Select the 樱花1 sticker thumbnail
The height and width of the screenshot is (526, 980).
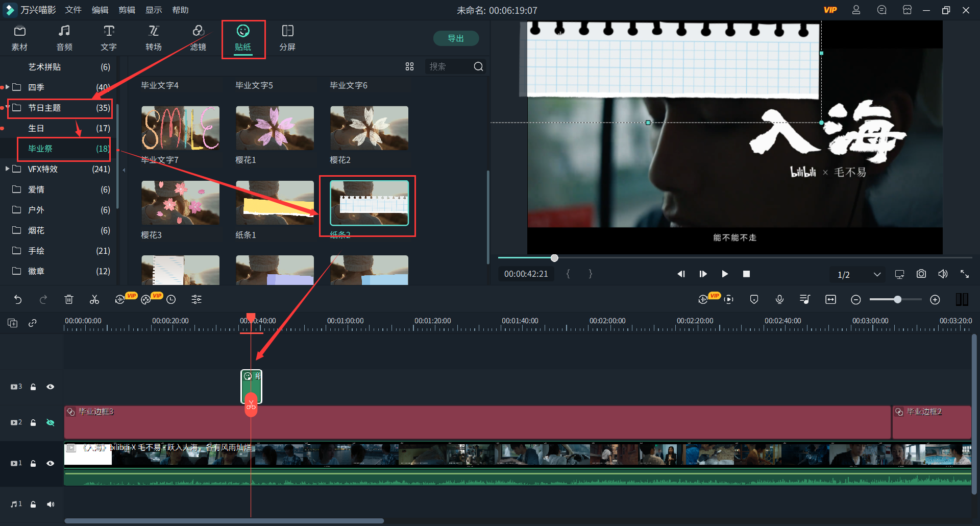(275, 129)
